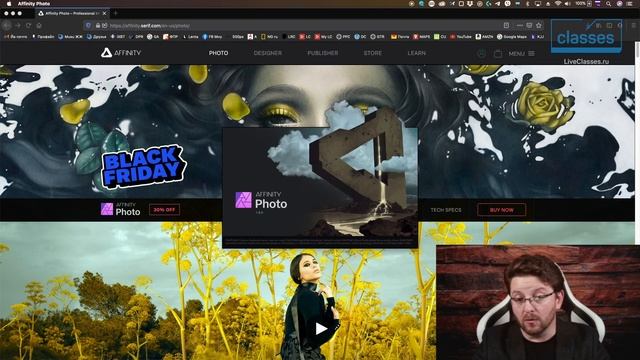Open the LEARN page

[x=416, y=53]
